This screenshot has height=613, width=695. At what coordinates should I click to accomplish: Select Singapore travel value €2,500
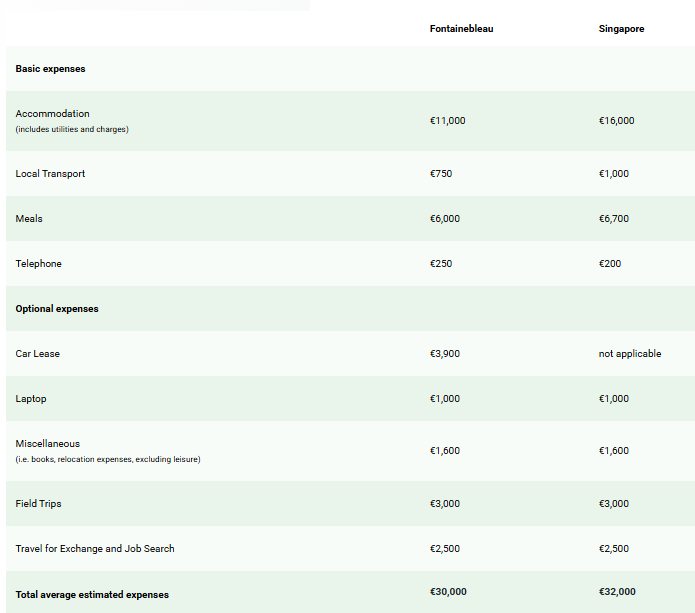point(614,549)
